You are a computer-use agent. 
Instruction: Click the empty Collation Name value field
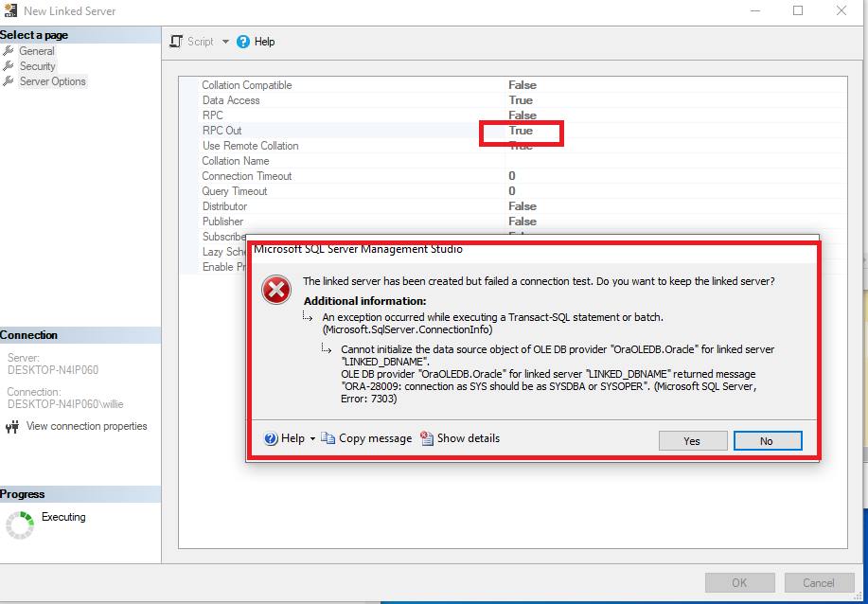click(x=675, y=161)
